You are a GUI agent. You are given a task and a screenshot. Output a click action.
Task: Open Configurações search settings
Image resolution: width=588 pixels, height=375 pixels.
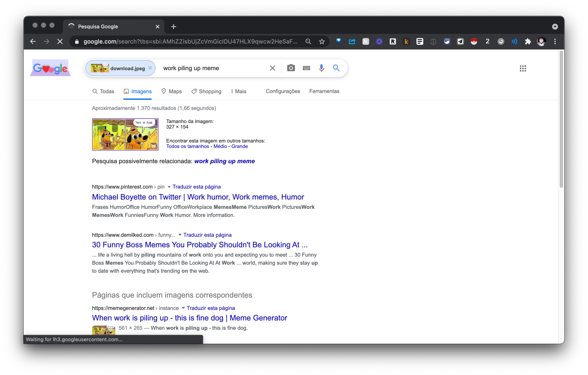(x=283, y=91)
